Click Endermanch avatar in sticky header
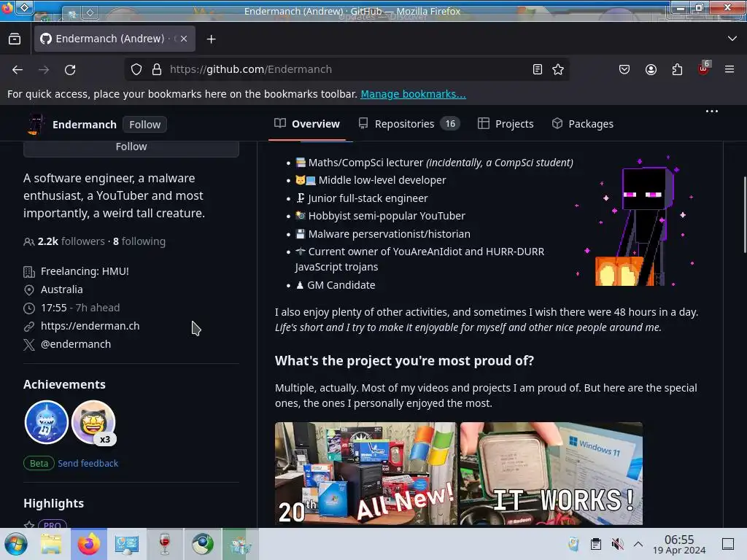The height and width of the screenshot is (560, 747). tap(36, 125)
